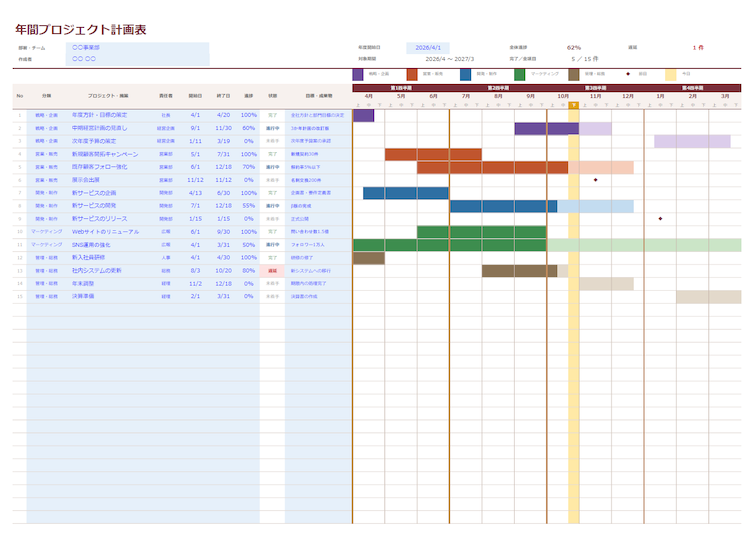Select project 年度方針・目標の策定
This screenshot has width=754, height=533.
tap(100, 115)
